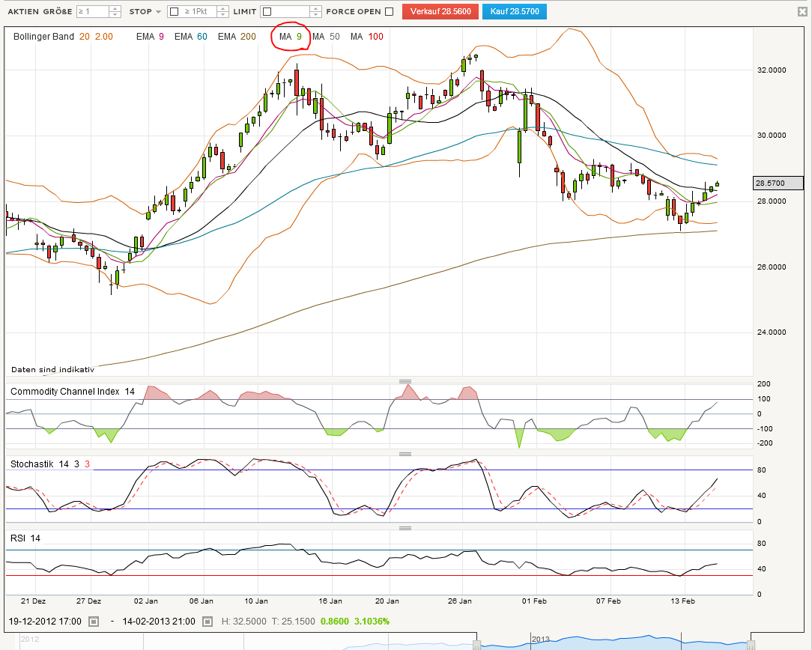812x650 pixels.
Task: Select the MA 100 indicator label
Action: 366,36
